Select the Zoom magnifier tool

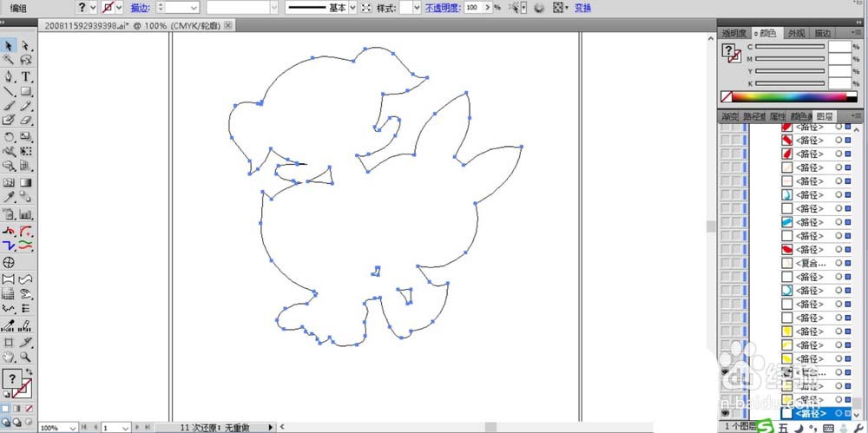click(x=25, y=357)
